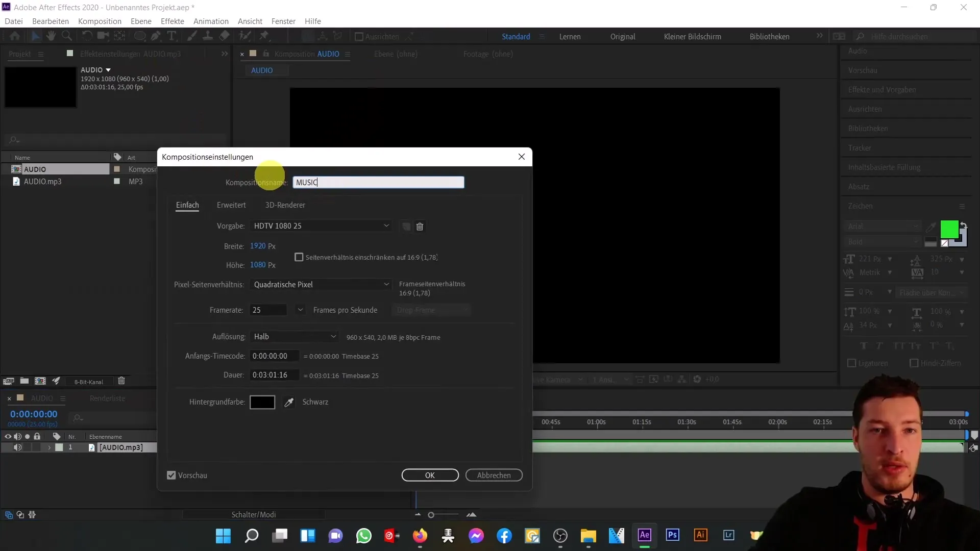Screen dimensions: 980x551
Task: Open Photoshop from the taskbar
Action: point(672,535)
